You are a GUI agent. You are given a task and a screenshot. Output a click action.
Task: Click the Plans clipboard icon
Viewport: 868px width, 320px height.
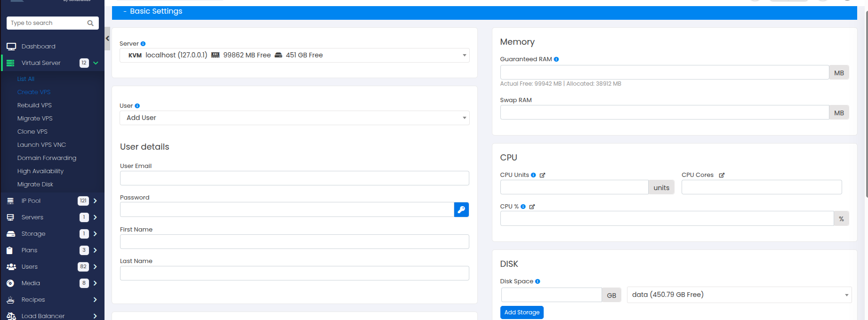[x=10, y=250]
